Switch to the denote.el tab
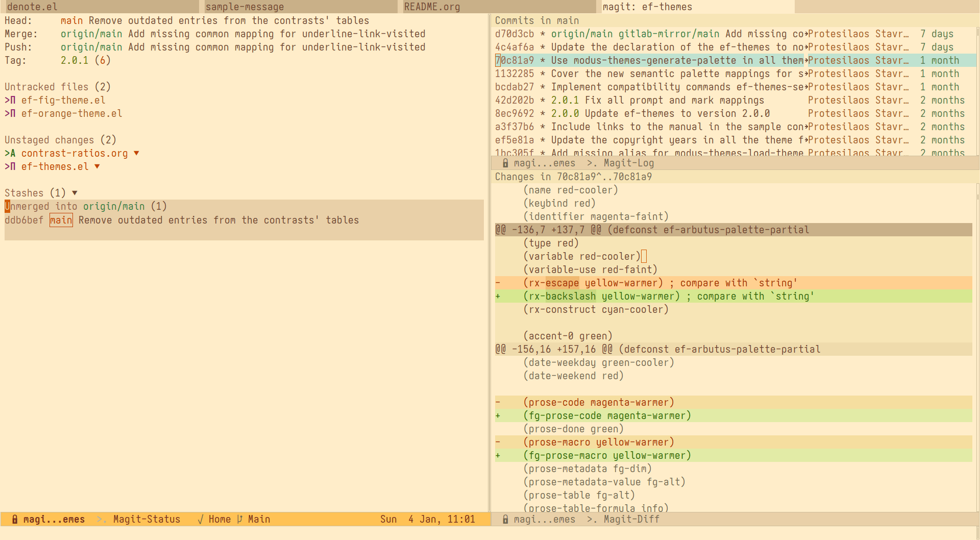Image resolution: width=980 pixels, height=540 pixels. (x=100, y=7)
